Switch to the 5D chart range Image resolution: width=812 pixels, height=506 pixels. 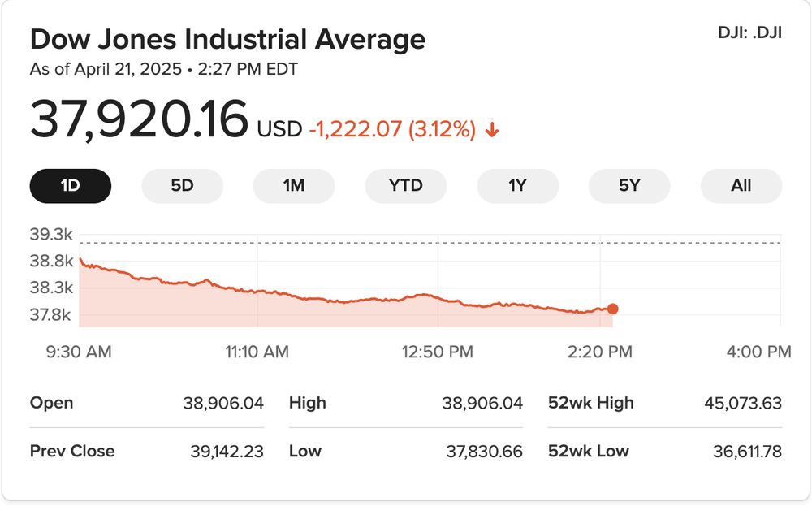click(x=182, y=186)
